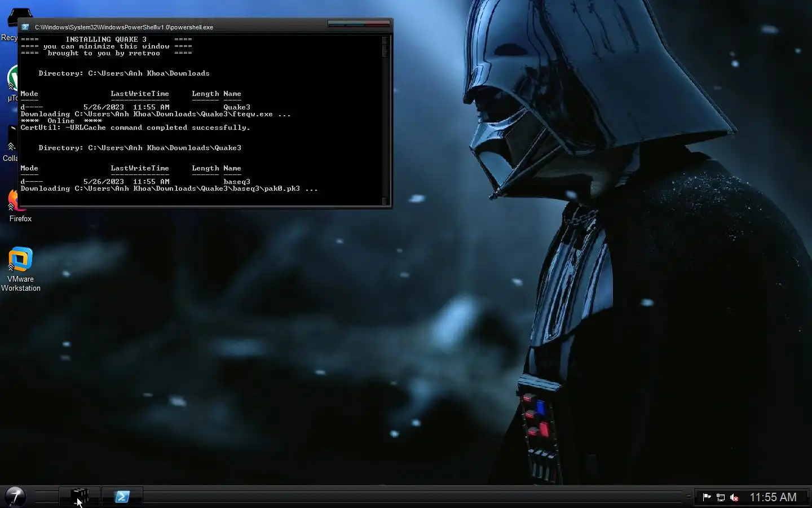Click the 'INSTALLING QUAKE 3' banner line
This screenshot has height=508, width=812.
click(106, 40)
